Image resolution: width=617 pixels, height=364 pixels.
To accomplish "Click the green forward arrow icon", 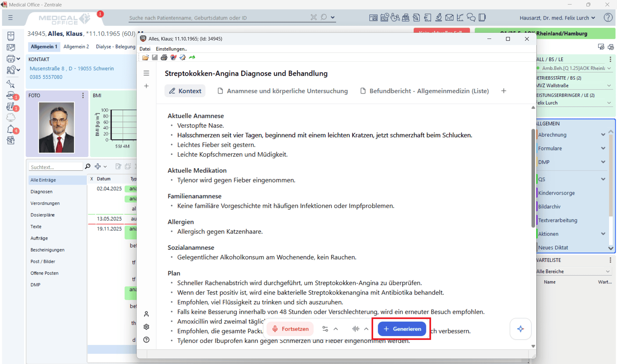I will tap(192, 58).
